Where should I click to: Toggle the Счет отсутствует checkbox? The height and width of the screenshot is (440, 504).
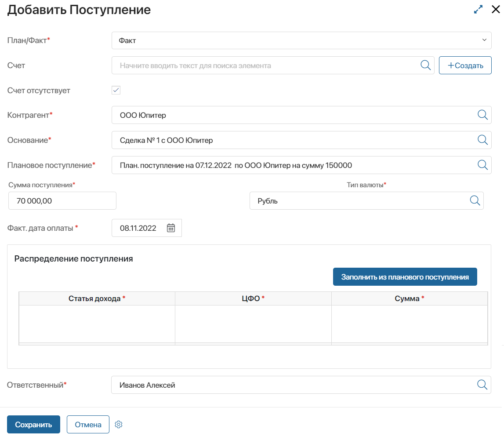pos(116,91)
